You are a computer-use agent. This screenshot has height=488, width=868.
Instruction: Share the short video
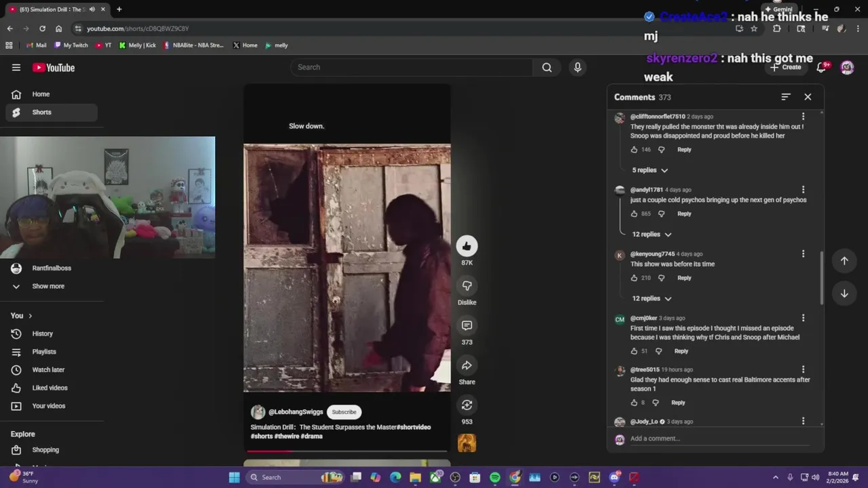click(x=467, y=365)
